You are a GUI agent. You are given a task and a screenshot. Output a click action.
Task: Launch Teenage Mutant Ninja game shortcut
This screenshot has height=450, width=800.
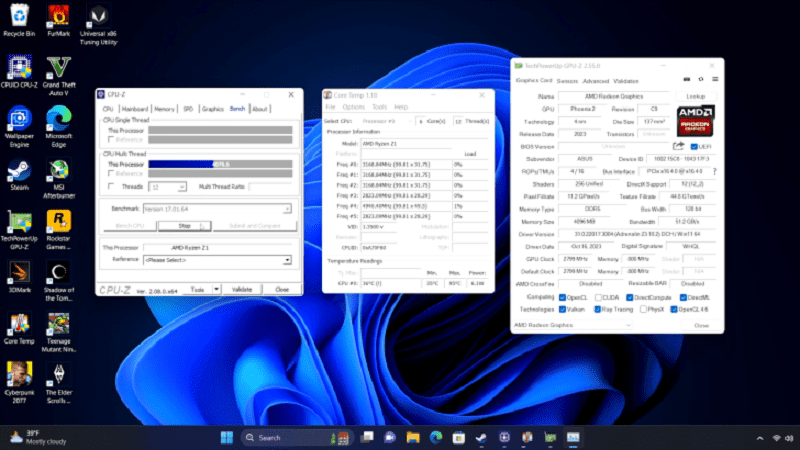(x=59, y=333)
